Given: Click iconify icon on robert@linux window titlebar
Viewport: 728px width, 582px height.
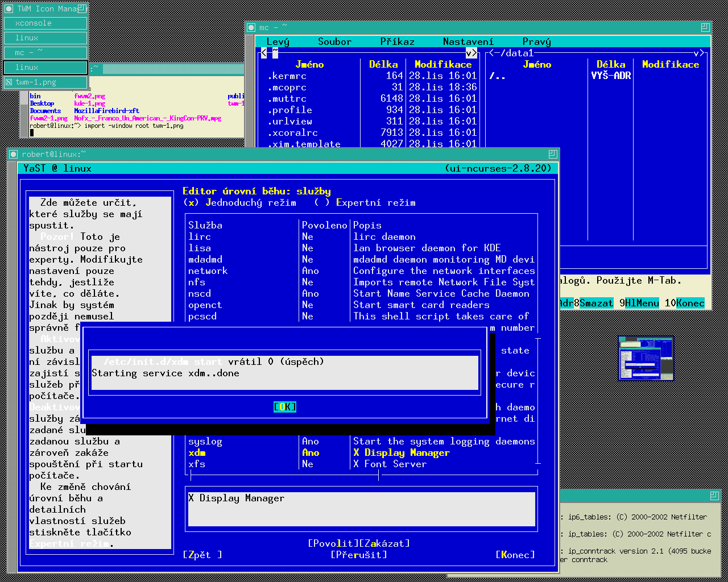Looking at the screenshot, I should click(x=13, y=154).
